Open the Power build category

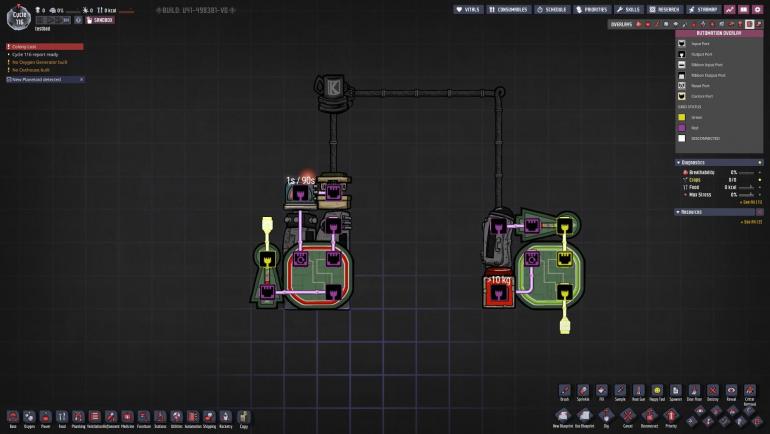tap(45, 417)
